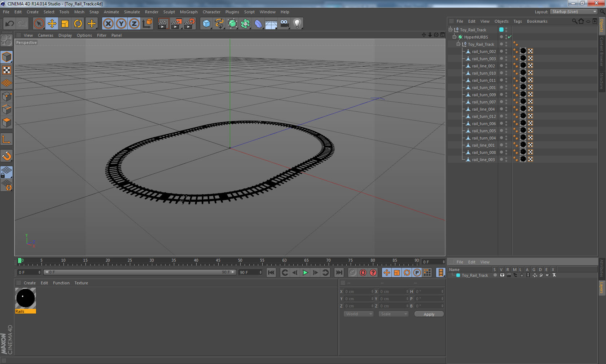606x364 pixels.
Task: Select rail_turn_012 object
Action: 484,116
